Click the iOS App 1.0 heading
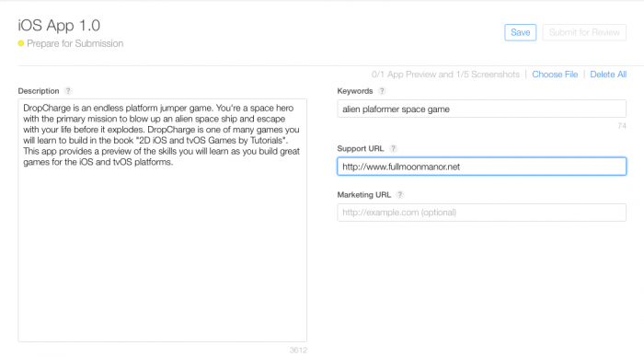Viewport: 644px width, 357px height. click(x=59, y=26)
